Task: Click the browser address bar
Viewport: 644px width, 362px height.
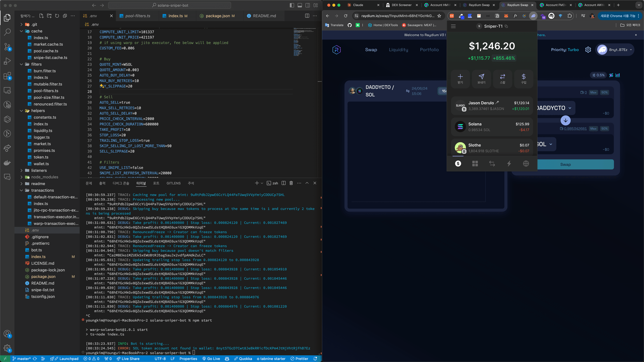Action: pos(397,16)
